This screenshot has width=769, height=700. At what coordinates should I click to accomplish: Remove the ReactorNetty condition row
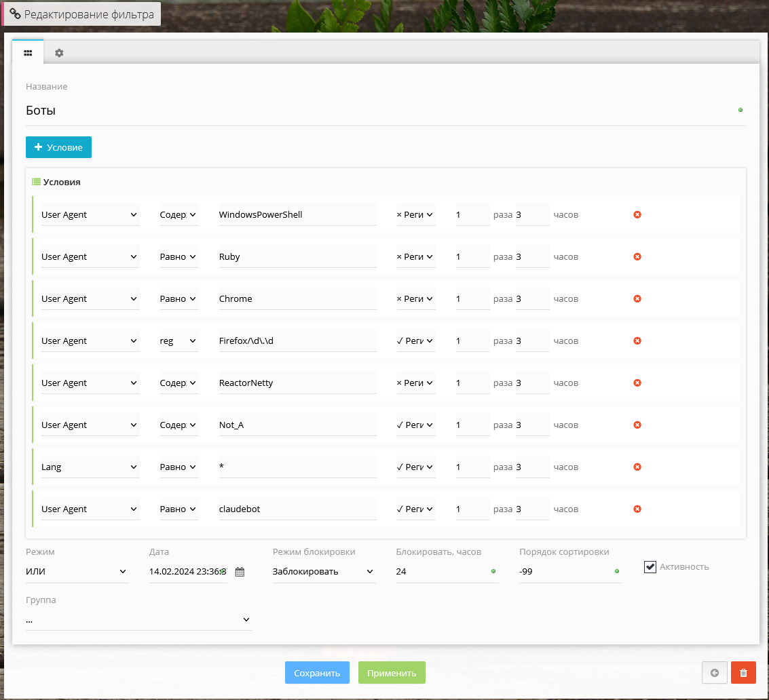click(x=637, y=383)
